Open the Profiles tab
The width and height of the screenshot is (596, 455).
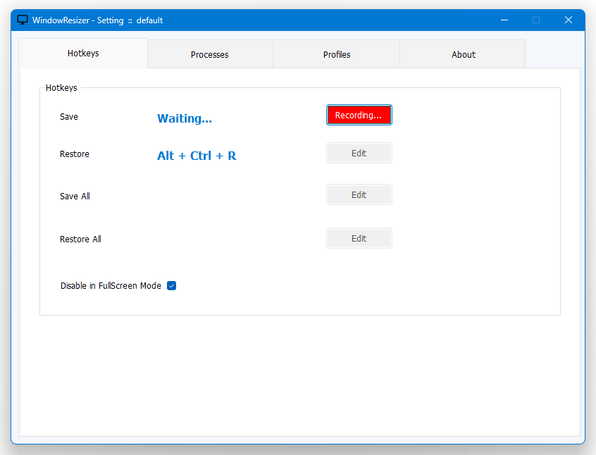[336, 54]
